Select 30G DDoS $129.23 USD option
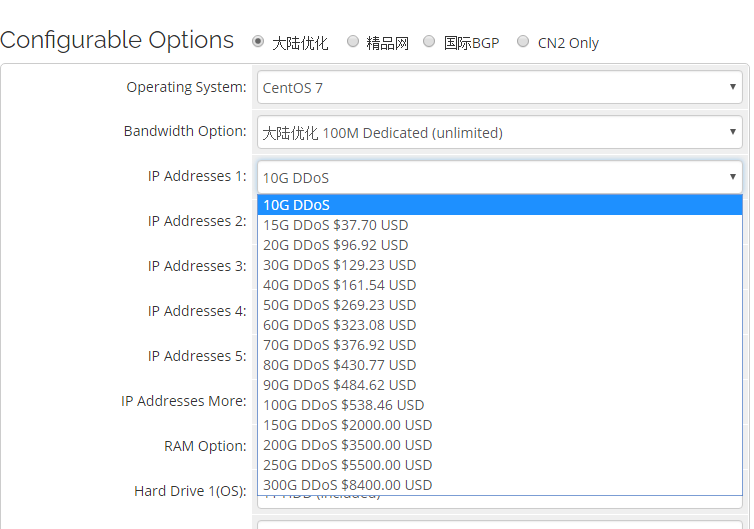The height and width of the screenshot is (529, 754). pos(499,265)
